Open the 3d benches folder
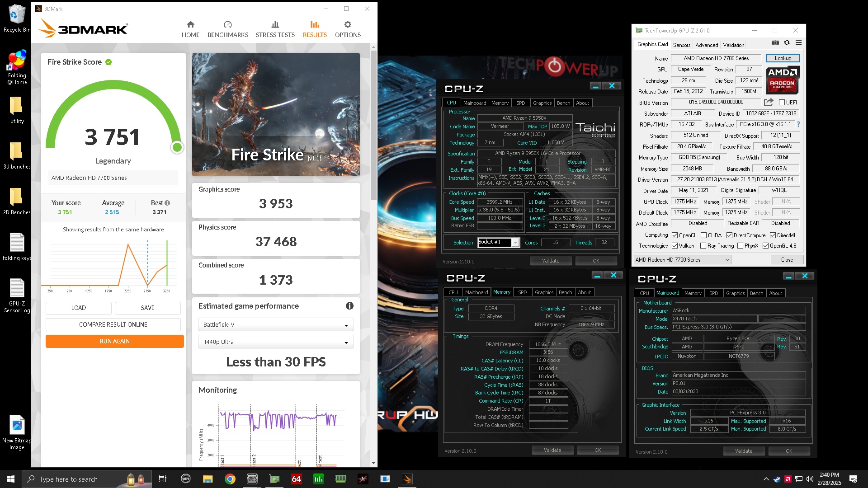The image size is (868, 488). point(17,155)
